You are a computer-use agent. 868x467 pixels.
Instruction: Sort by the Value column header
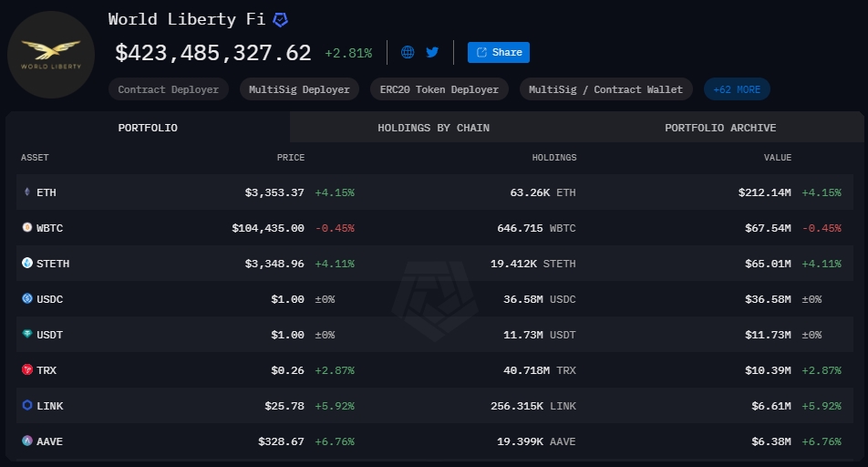pos(777,158)
